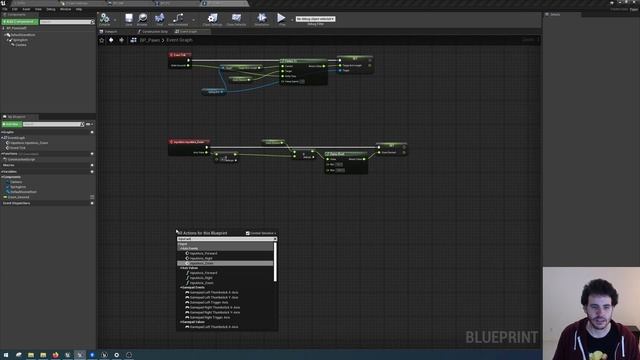640x360 pixels.
Task: Open the File menu
Action: (x=5, y=9)
